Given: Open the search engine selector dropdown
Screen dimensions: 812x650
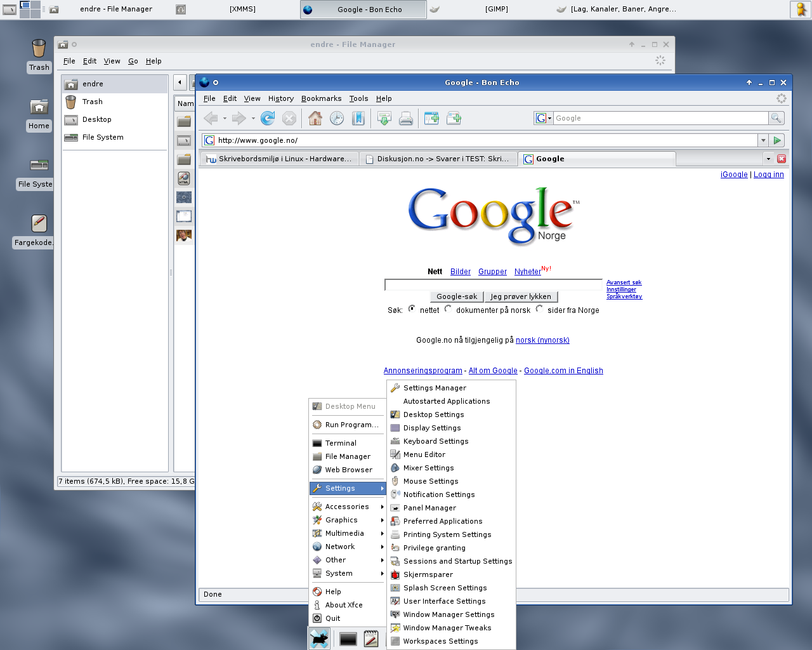Looking at the screenshot, I should pyautogui.click(x=544, y=118).
